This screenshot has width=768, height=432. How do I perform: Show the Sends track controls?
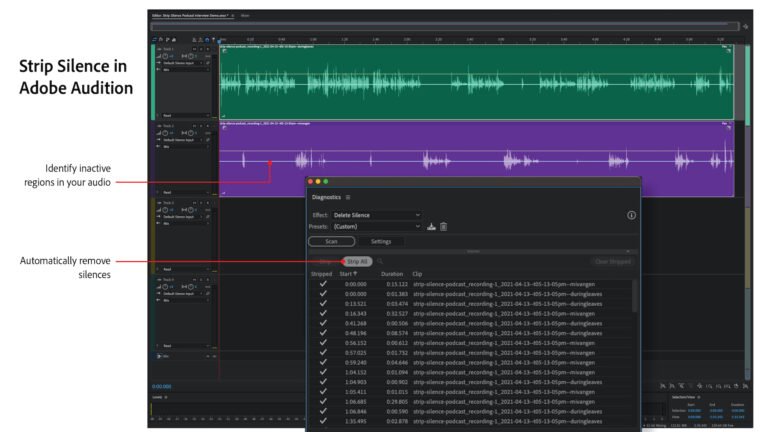(x=168, y=39)
